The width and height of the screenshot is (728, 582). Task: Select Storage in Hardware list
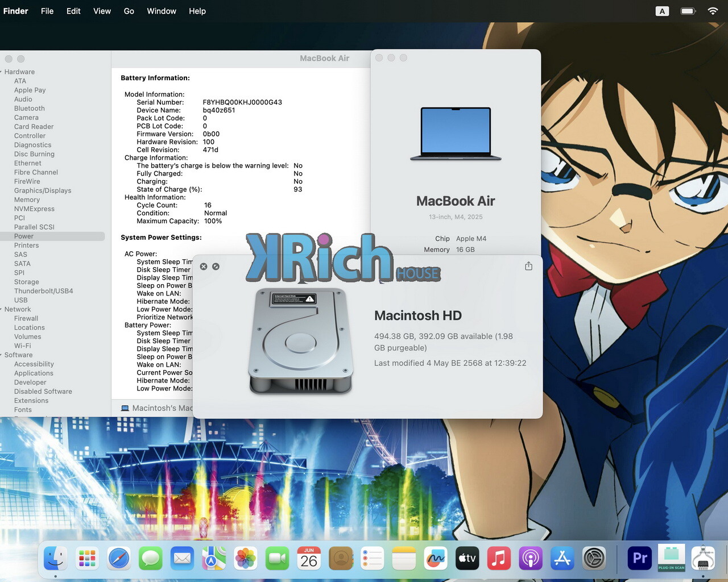(27, 282)
